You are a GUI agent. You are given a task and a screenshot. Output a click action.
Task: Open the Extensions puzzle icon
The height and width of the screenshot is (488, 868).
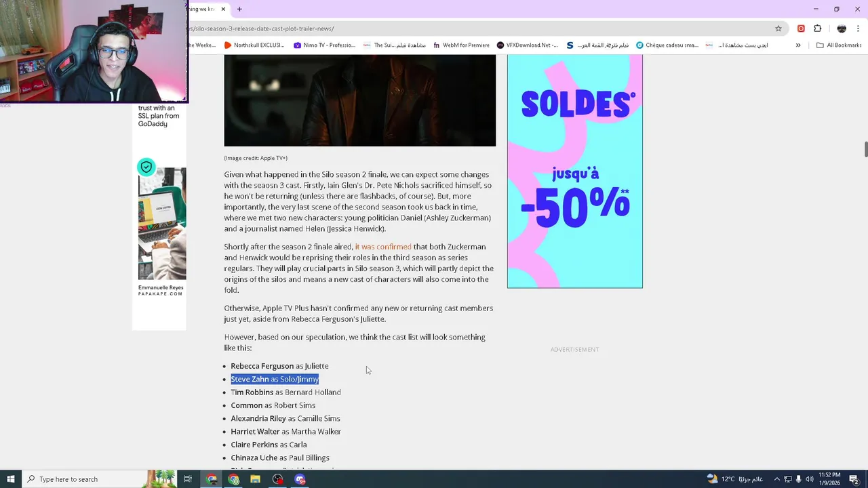(x=817, y=28)
